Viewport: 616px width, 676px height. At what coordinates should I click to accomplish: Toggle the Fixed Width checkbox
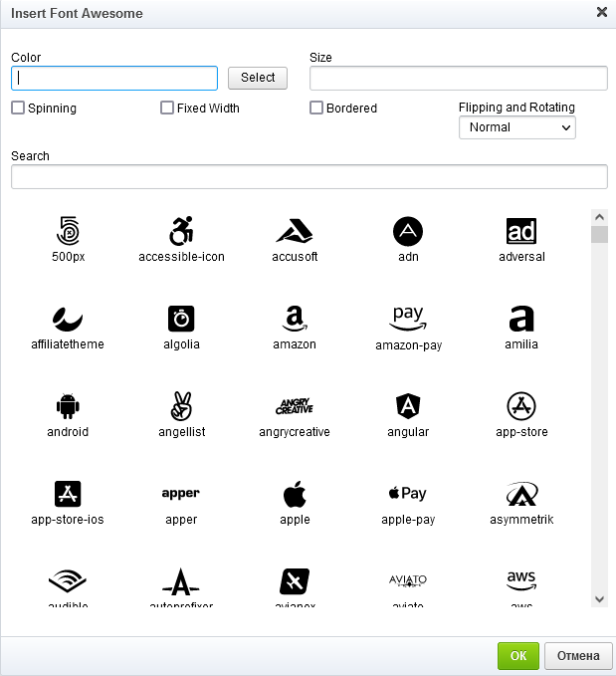167,108
